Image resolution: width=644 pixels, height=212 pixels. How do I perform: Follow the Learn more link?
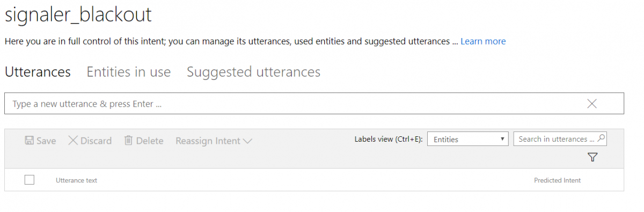tap(483, 41)
